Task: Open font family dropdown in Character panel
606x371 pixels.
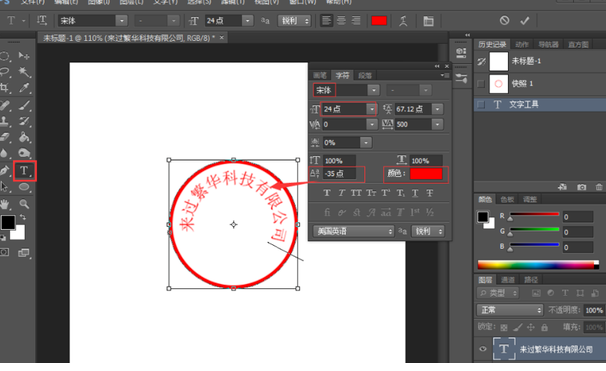Action: click(x=373, y=90)
